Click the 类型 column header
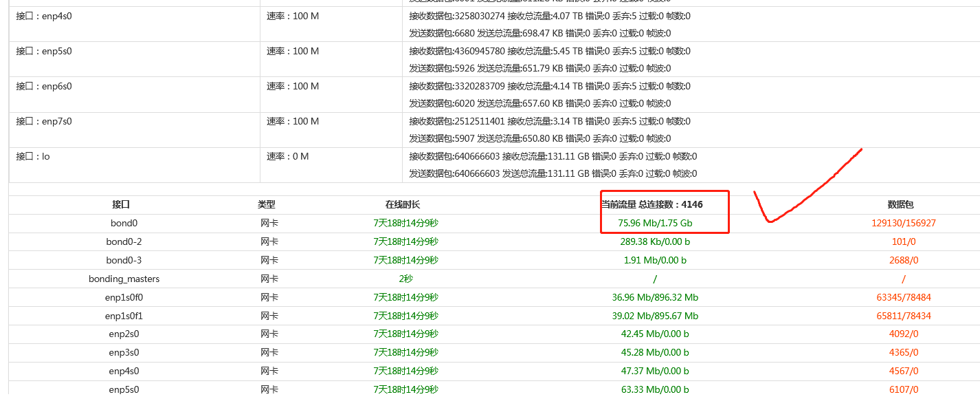The image size is (980, 399). point(267,205)
